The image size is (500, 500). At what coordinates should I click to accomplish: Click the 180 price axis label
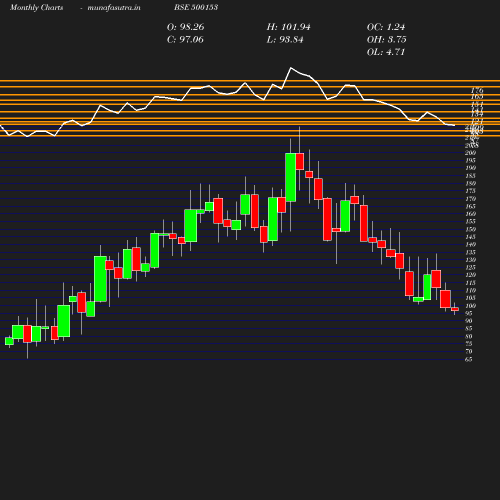coord(470,183)
